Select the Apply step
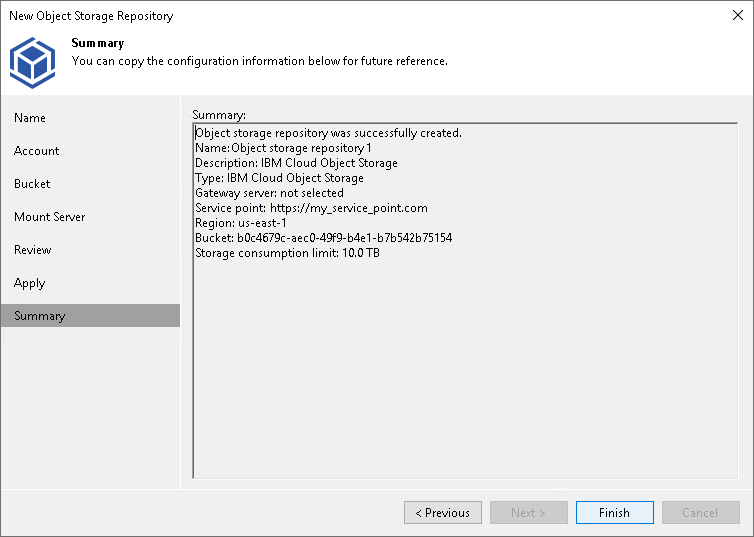This screenshot has height=537, width=754. [30, 283]
